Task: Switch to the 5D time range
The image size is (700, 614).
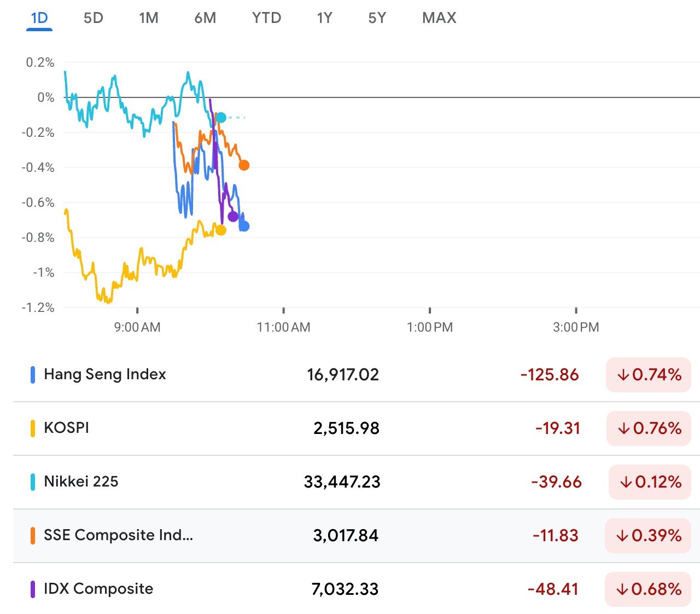Action: click(x=94, y=18)
